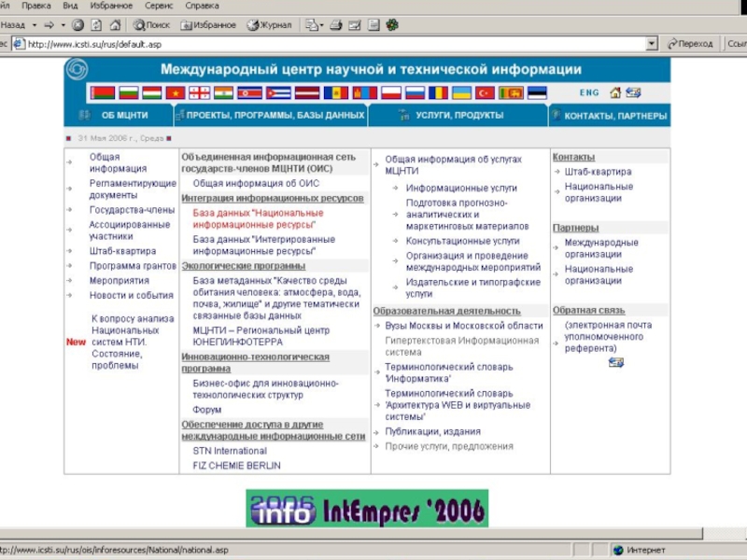
Task: Select the Turkey flag icon
Action: pos(485,93)
